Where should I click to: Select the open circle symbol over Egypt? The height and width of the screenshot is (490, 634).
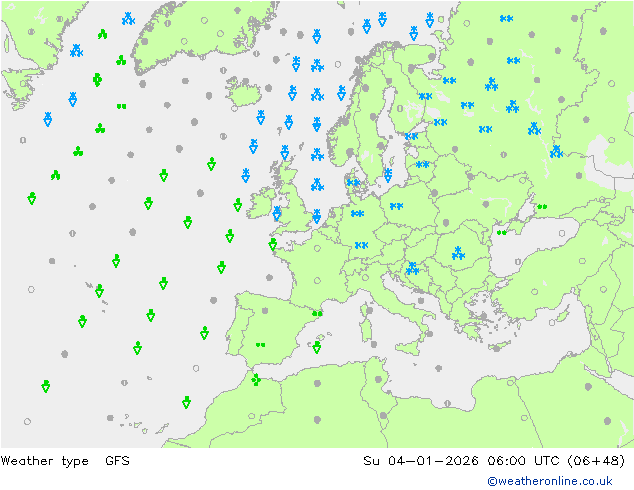point(524,418)
